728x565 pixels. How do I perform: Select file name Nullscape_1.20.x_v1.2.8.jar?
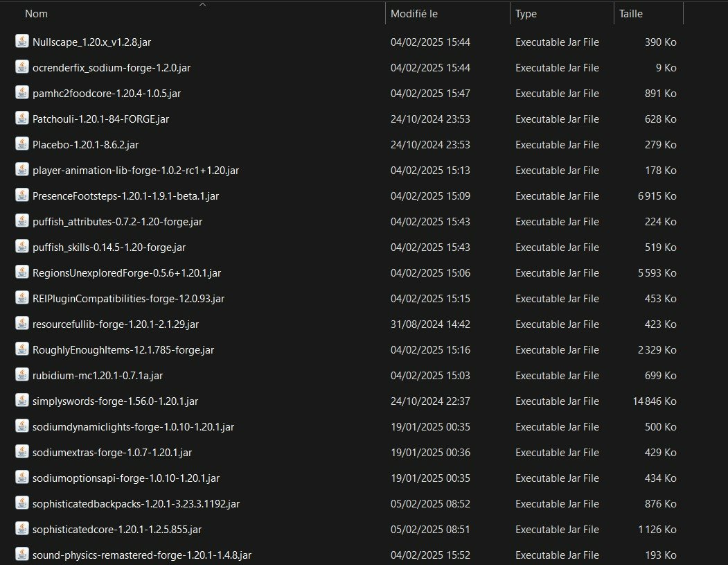(91, 42)
